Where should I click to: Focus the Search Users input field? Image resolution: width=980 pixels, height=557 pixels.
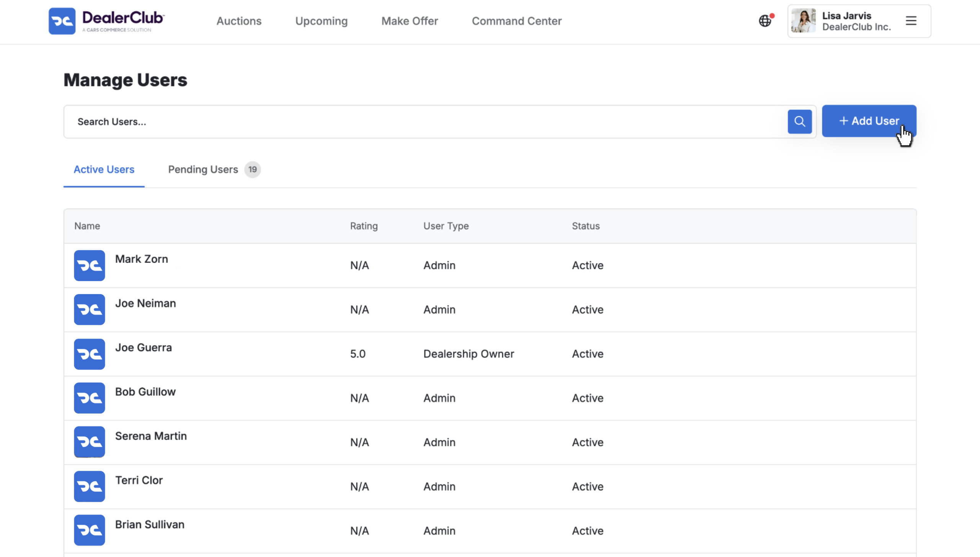(425, 122)
